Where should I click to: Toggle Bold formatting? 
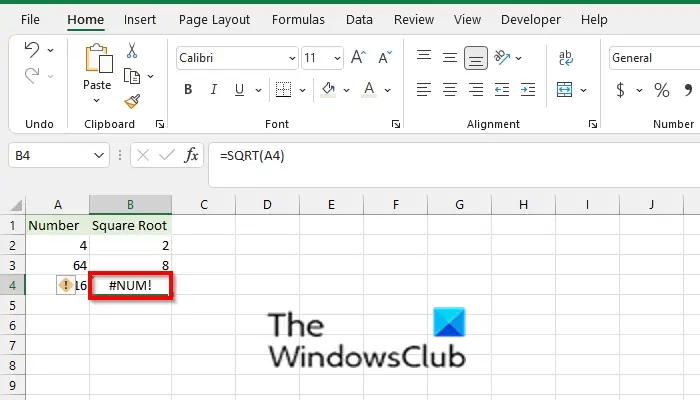pos(188,90)
